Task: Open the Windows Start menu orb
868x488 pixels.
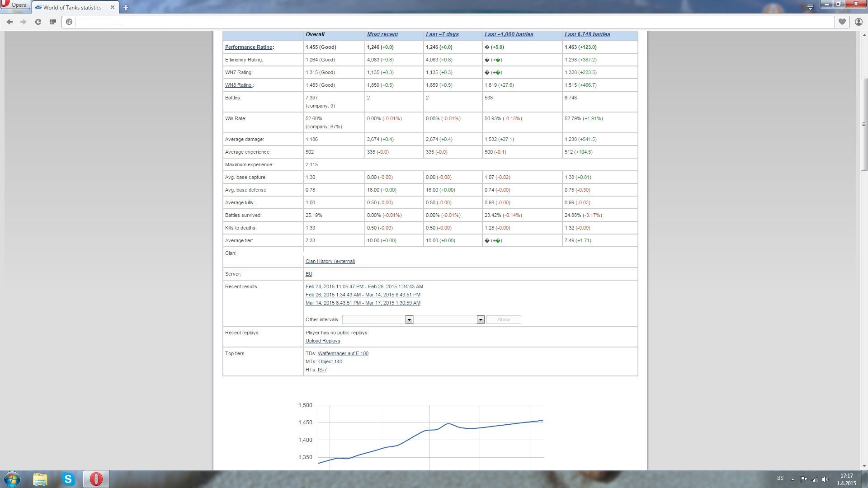Action: coord(12,479)
